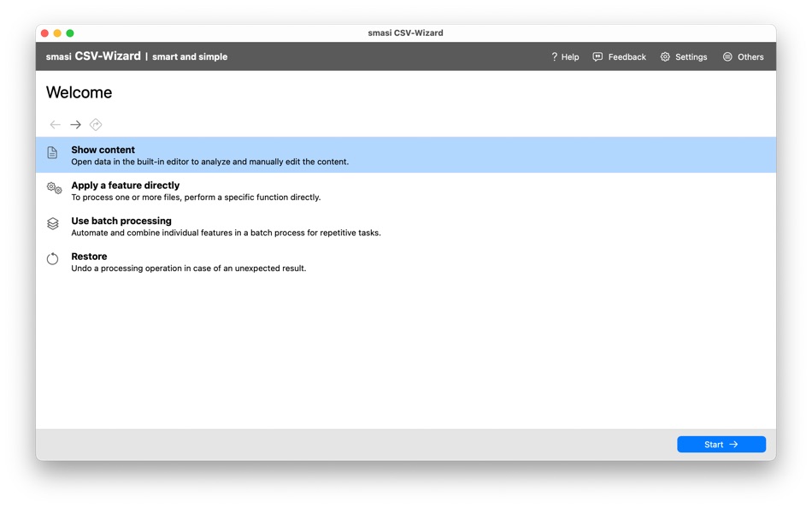This screenshot has width=812, height=508.
Task: Click the circular arrow Restore icon
Action: (52, 258)
